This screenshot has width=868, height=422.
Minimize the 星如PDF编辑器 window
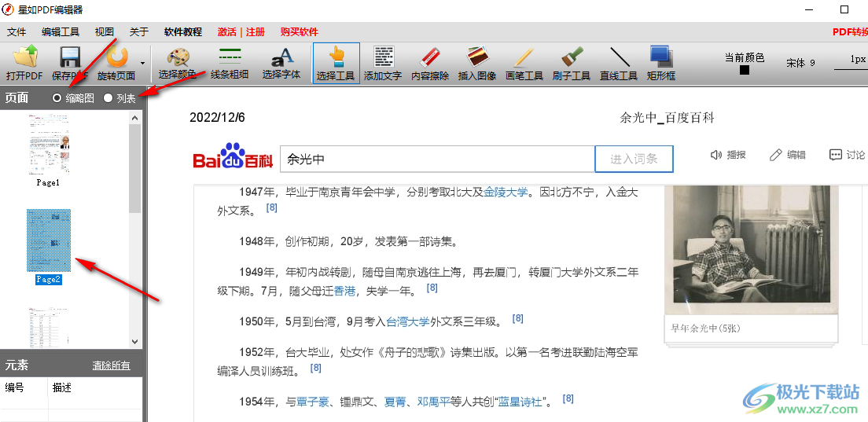click(x=810, y=9)
